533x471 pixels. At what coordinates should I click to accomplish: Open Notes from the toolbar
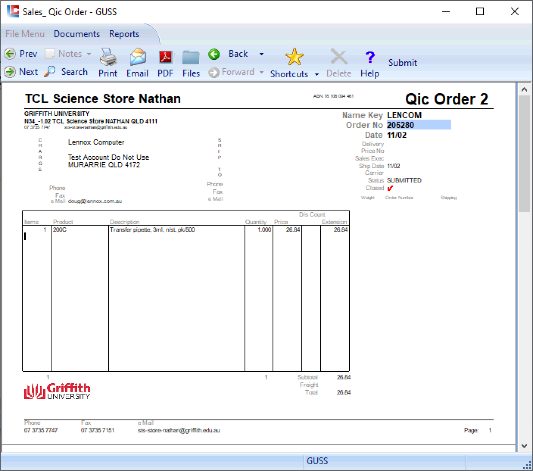point(65,54)
